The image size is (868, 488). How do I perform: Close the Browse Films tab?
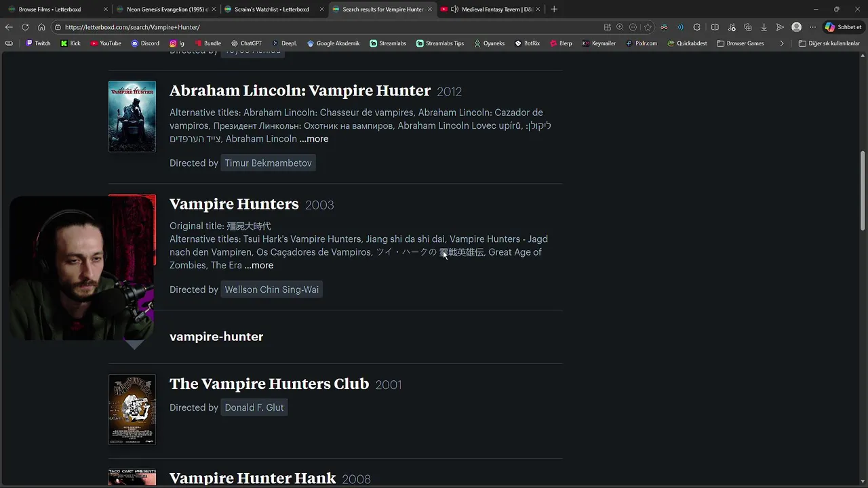pos(105,9)
